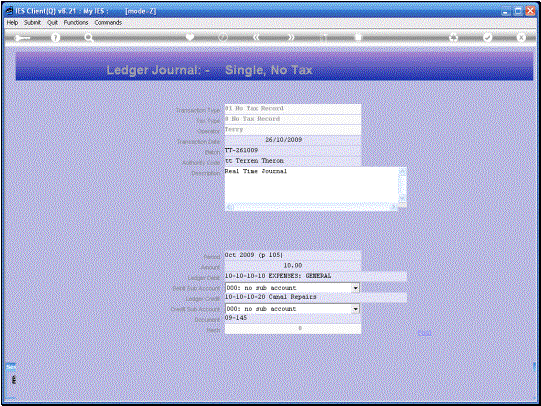Click the heart-shaped toolbar icon
Image resolution: width=541 pixels, height=406 pixels.
click(190, 37)
